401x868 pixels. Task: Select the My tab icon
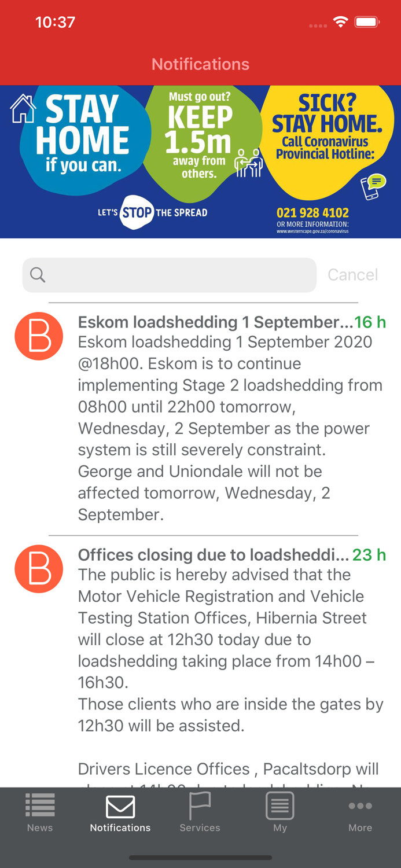pos(280,806)
